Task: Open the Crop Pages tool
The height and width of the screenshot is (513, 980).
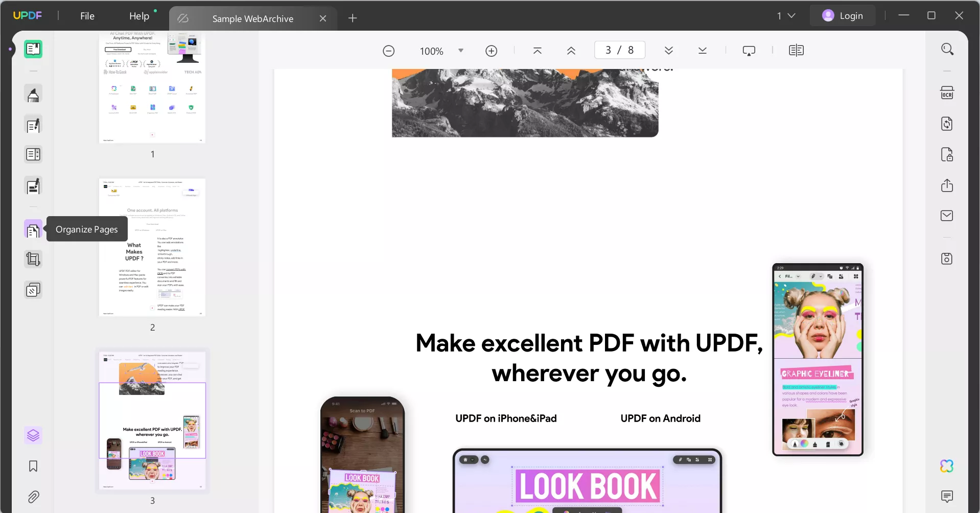Action: coord(33,260)
